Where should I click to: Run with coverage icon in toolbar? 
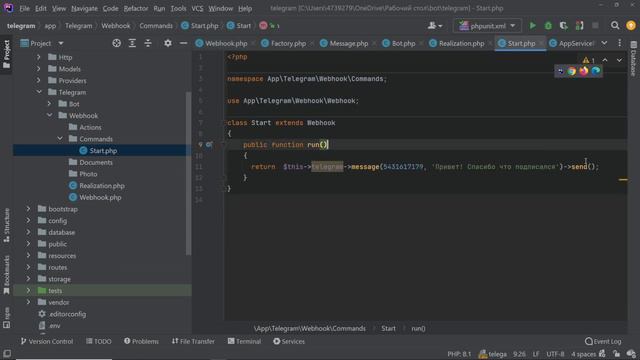pos(564,26)
